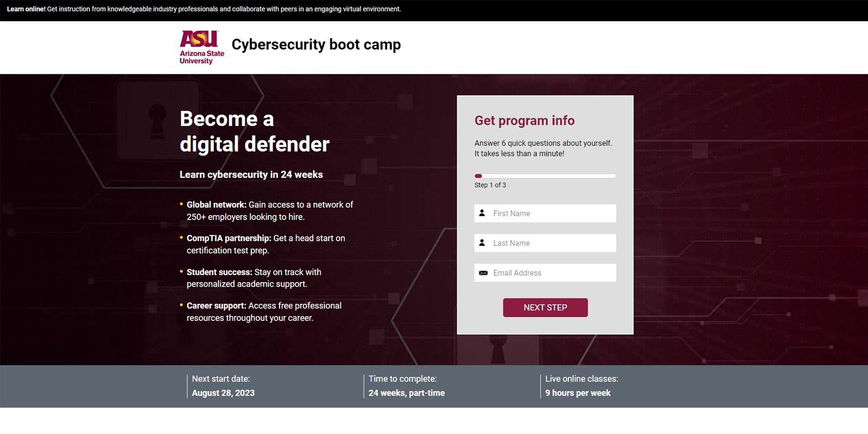Click the yellow bullet beside CompTIA partnership
This screenshot has height=434, width=868.
coord(181,236)
